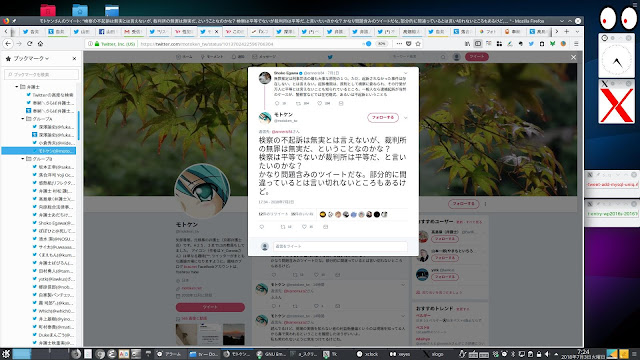Click モーメント in Twitter navigation
640x360 pixels.
tap(212, 57)
